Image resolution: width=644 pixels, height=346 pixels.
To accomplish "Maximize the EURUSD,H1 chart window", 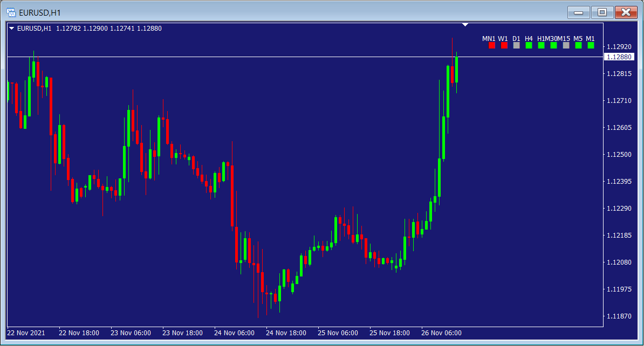I will coord(602,12).
